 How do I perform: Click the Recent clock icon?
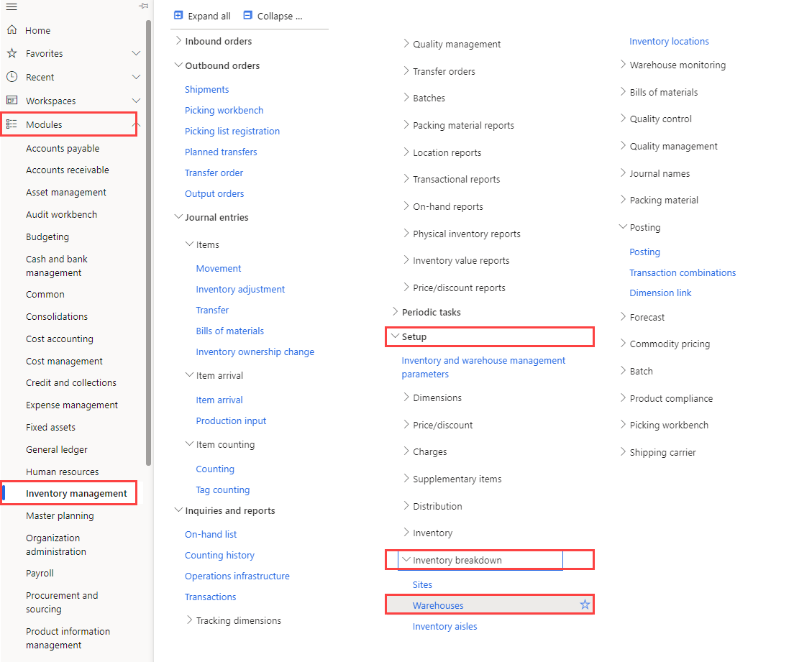[x=12, y=77]
